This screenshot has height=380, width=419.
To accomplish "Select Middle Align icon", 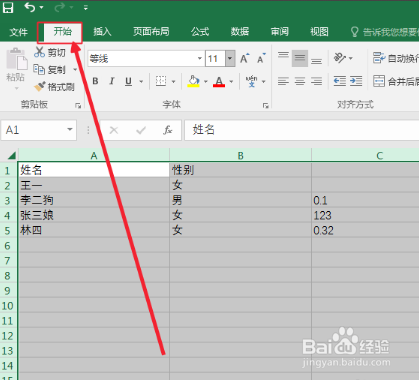I will (x=300, y=58).
